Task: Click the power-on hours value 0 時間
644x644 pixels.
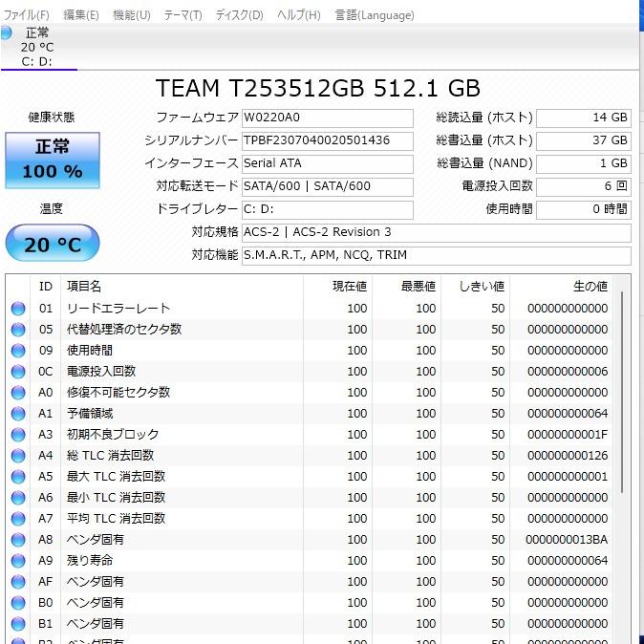Action: pos(583,210)
